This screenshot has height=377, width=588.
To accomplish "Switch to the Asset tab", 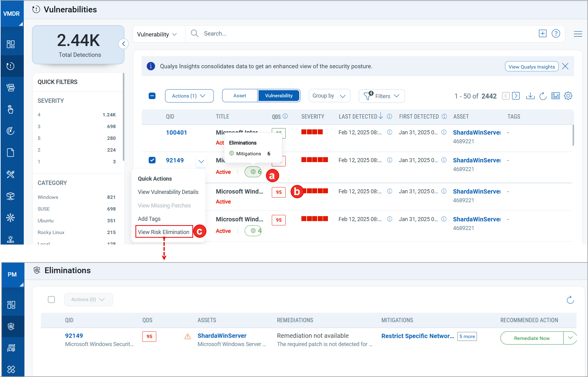I will [240, 96].
